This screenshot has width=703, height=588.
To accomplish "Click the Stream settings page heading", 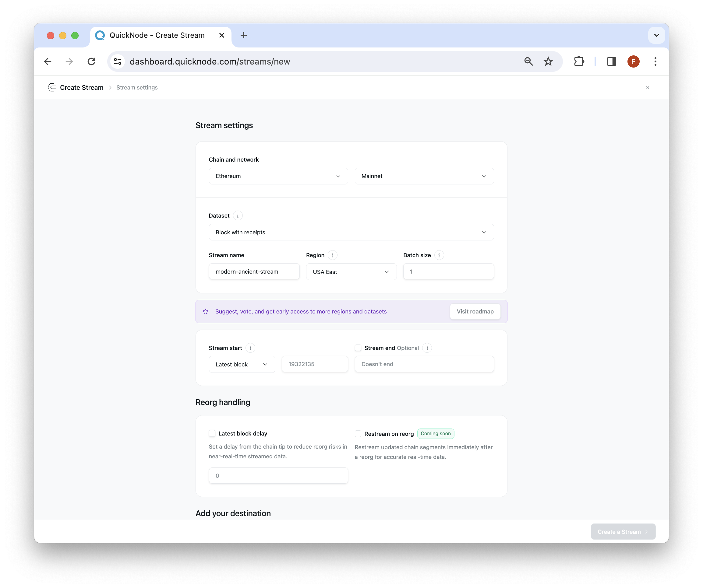I will coord(224,125).
